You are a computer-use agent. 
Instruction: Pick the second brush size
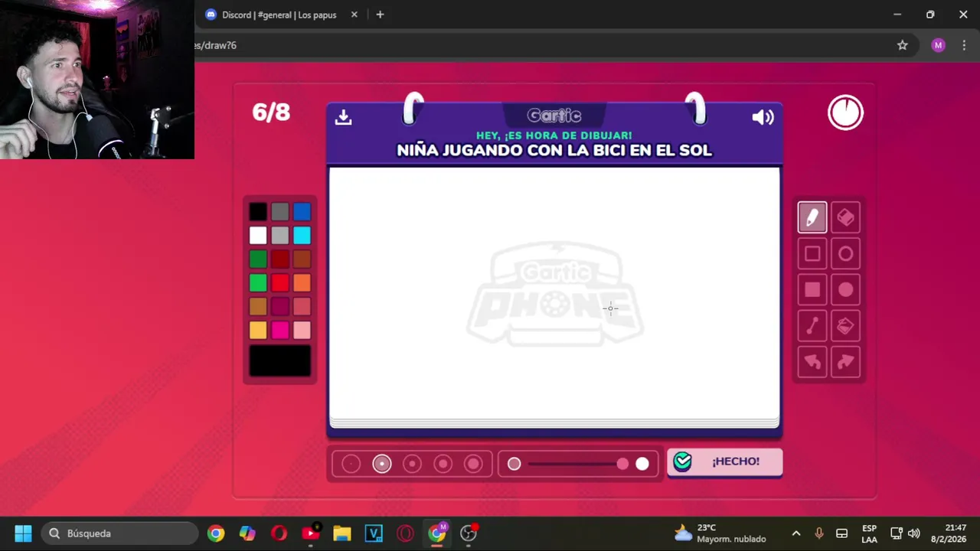pyautogui.click(x=381, y=464)
